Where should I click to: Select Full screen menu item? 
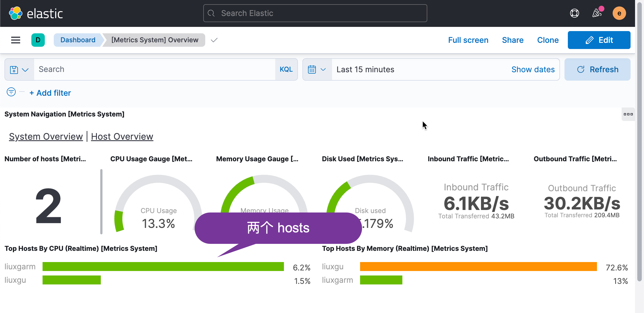click(468, 40)
